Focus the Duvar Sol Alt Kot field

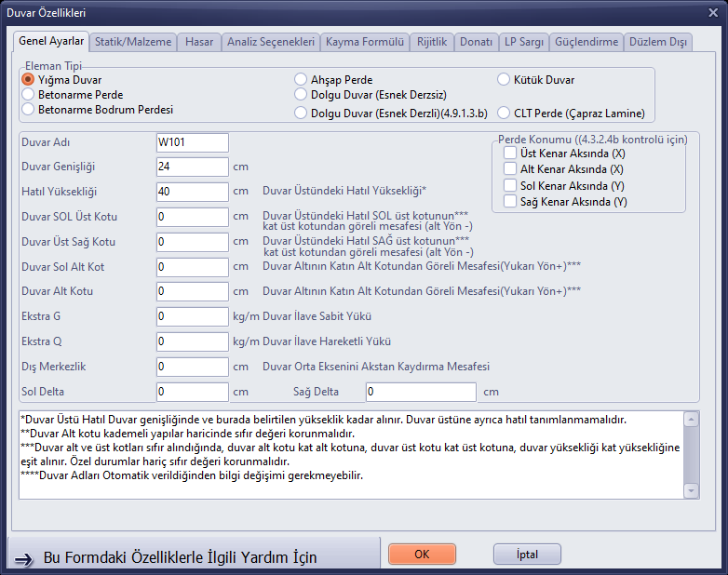coord(192,267)
